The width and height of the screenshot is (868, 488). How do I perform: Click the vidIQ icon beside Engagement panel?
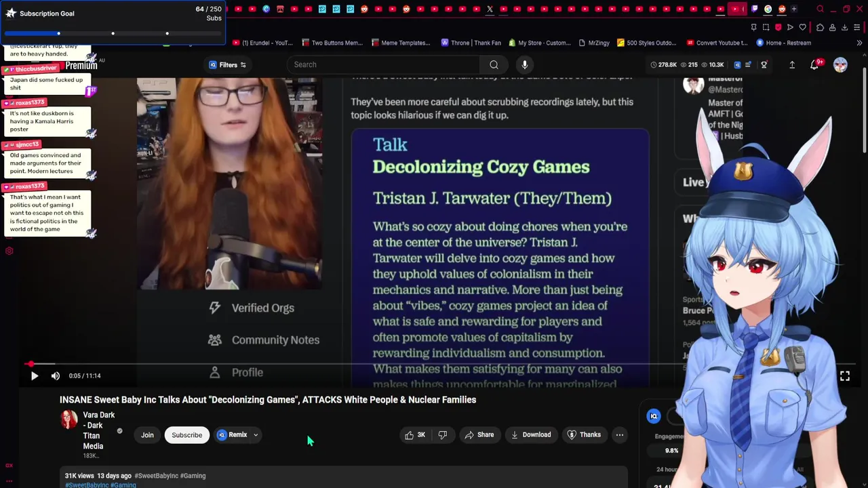click(654, 417)
